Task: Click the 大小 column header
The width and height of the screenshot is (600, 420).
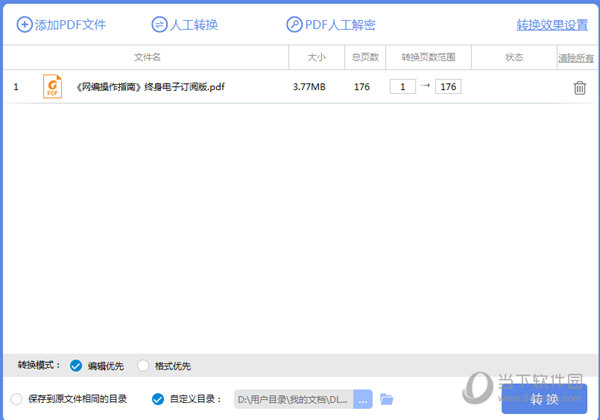Action: 316,57
